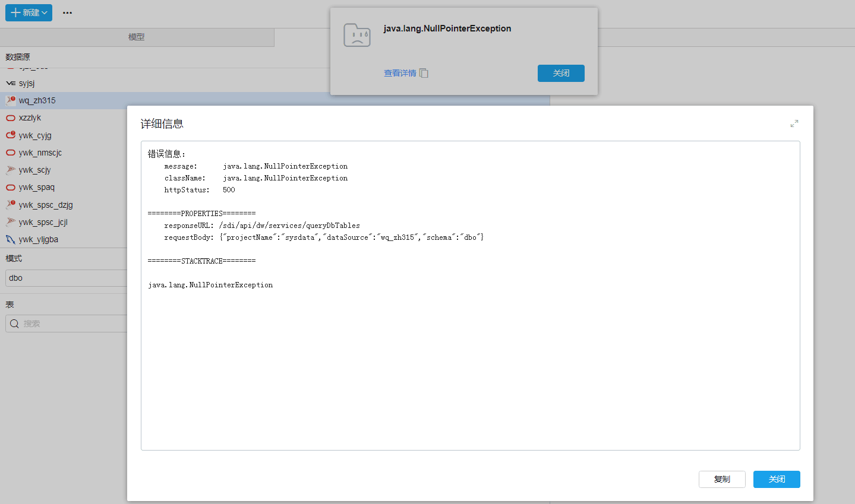The height and width of the screenshot is (504, 855).
Task: Click the search magnifier icon
Action: pyautogui.click(x=14, y=324)
